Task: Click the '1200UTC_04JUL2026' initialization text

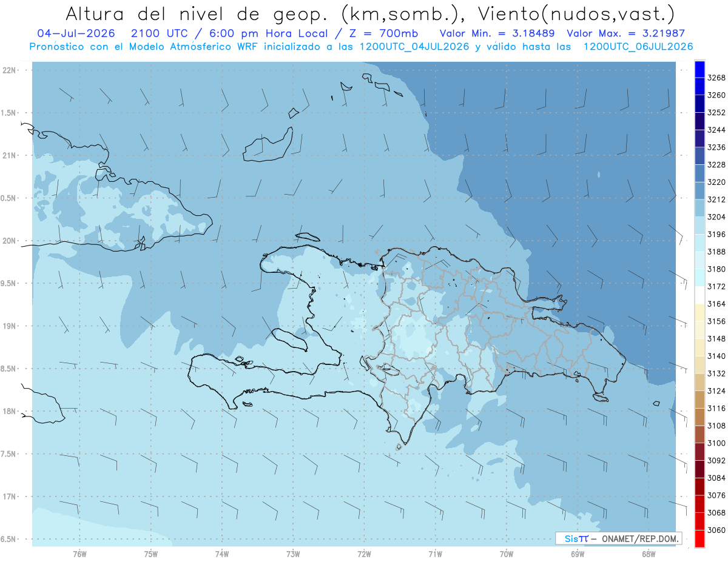Action: click(x=414, y=47)
